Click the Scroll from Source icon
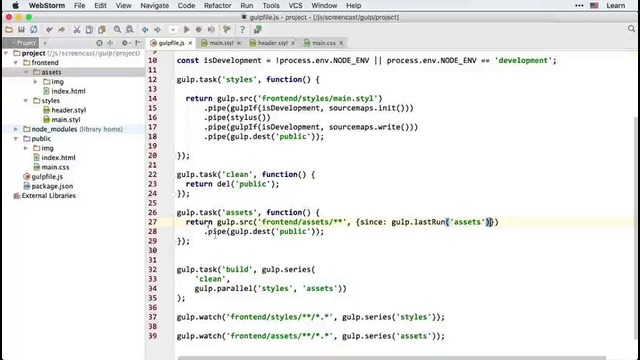Image resolution: width=640 pixels, height=360 pixels. [99, 43]
